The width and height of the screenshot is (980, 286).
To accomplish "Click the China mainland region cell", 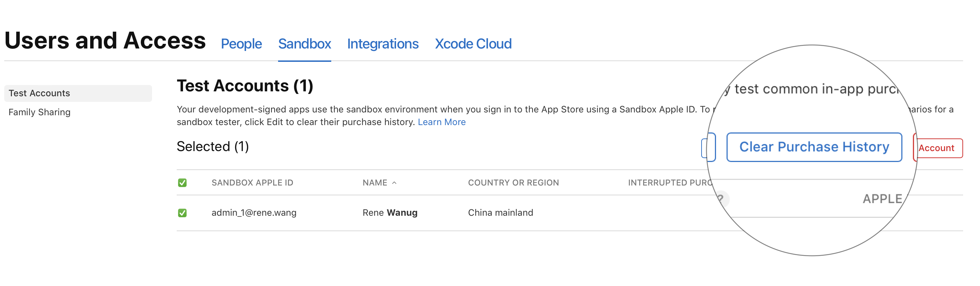I will tap(500, 213).
